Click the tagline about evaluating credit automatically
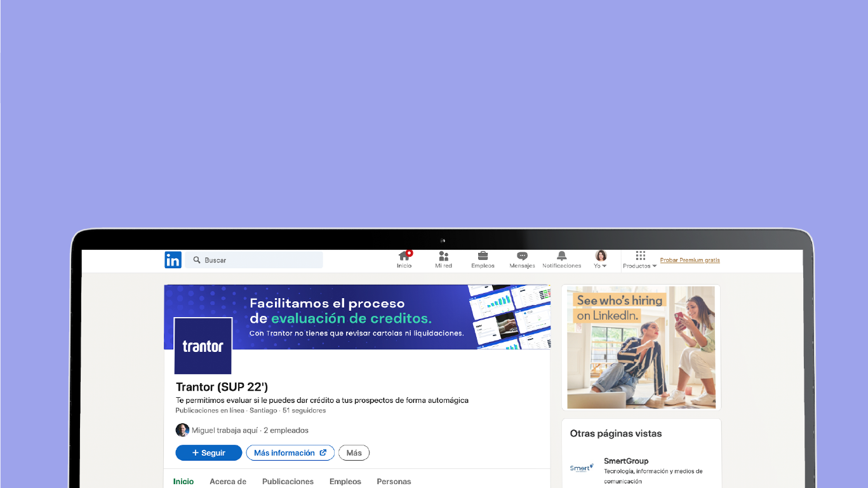868x488 pixels. 322,400
